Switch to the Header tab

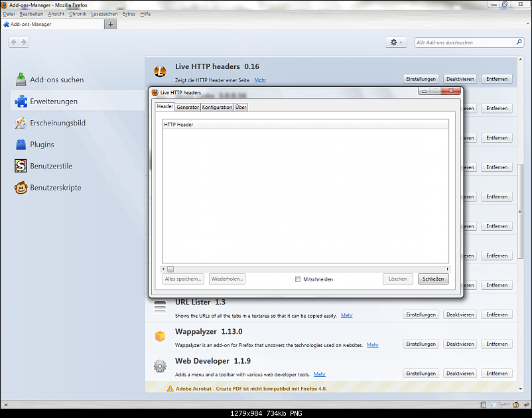(x=165, y=107)
